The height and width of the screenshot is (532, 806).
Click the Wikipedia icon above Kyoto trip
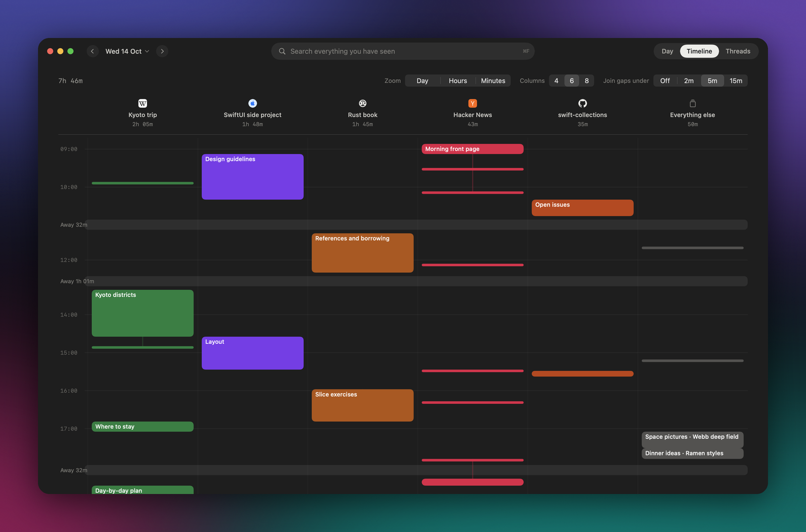coord(143,103)
